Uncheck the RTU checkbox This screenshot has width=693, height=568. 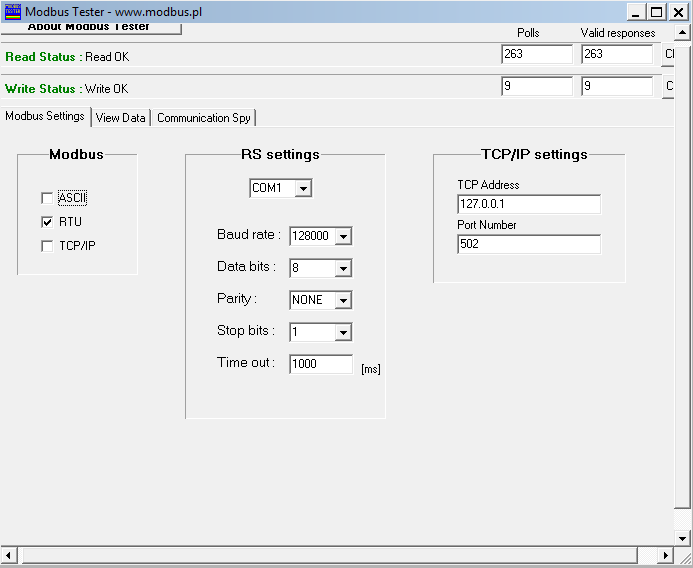(x=47, y=221)
